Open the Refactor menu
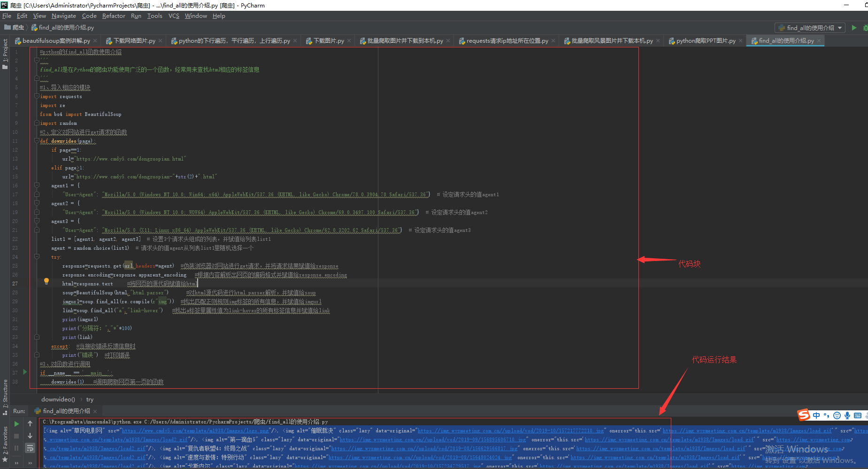This screenshot has height=469, width=868. tap(114, 16)
